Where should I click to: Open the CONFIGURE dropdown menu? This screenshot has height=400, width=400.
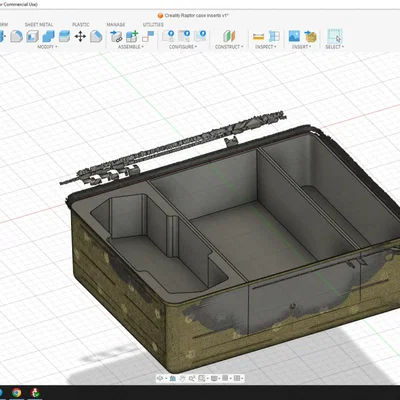point(183,47)
